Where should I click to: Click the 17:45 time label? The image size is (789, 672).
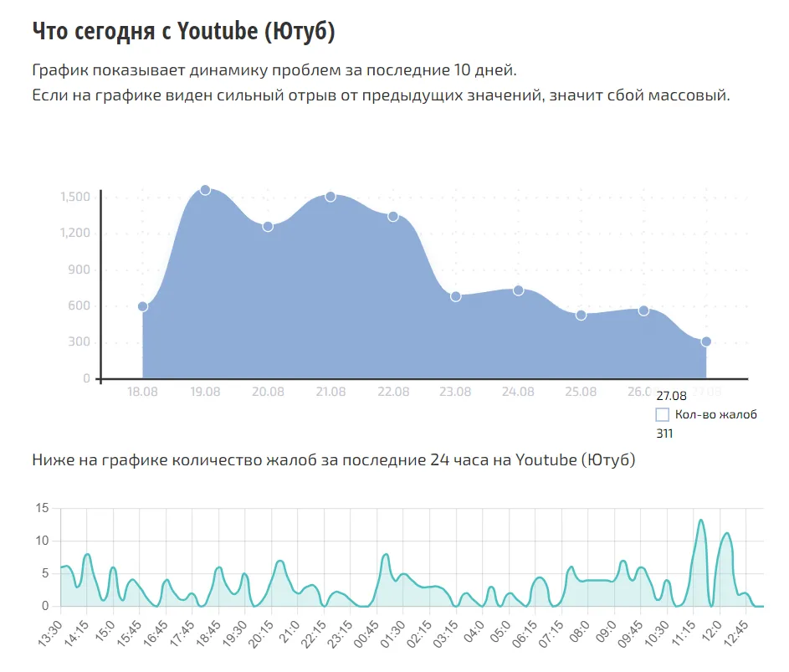point(182,634)
